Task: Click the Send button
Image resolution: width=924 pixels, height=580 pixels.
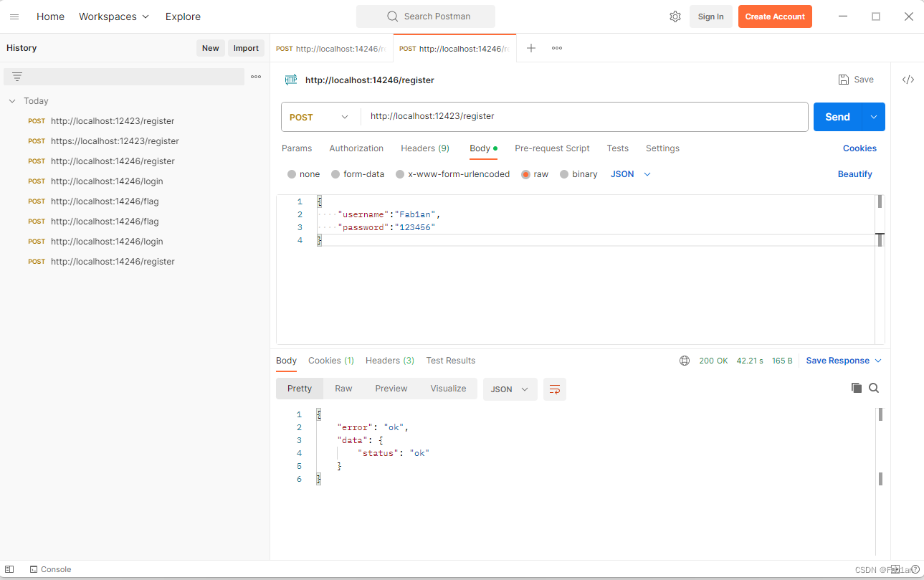Action: [x=837, y=117]
